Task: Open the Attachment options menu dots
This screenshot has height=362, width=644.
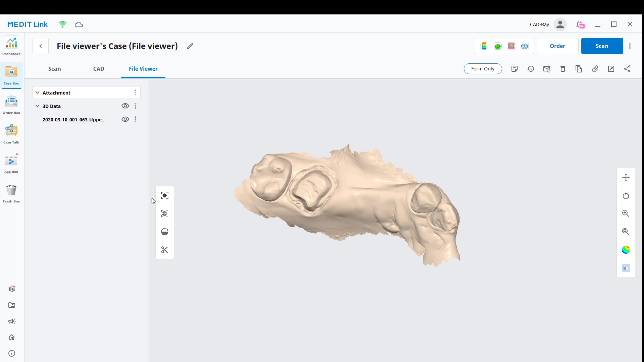Action: [135, 93]
